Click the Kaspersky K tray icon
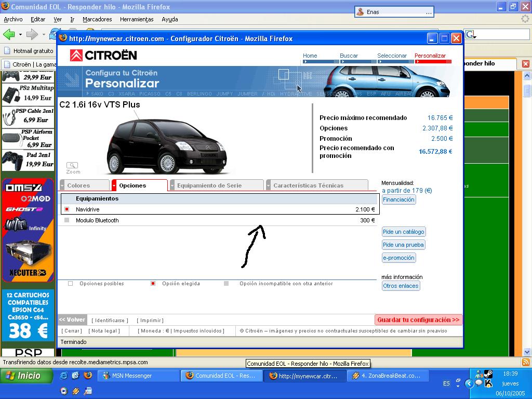532x399 pixels. pos(488,383)
